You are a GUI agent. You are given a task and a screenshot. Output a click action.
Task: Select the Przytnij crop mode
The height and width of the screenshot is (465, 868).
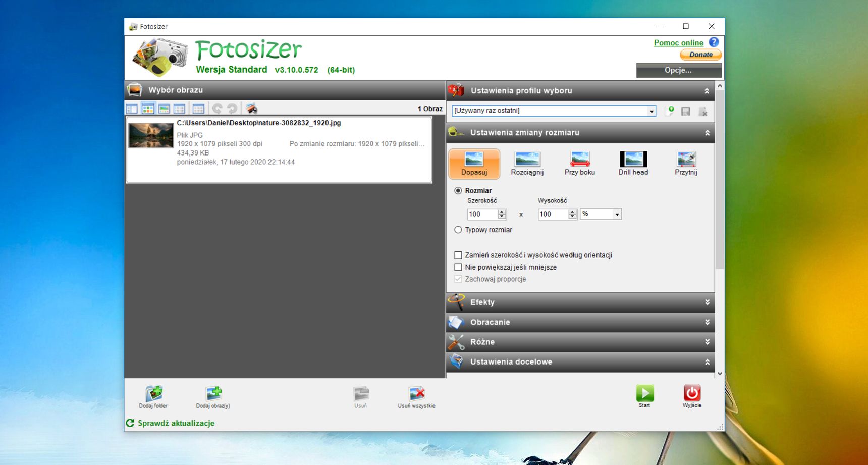coord(686,164)
